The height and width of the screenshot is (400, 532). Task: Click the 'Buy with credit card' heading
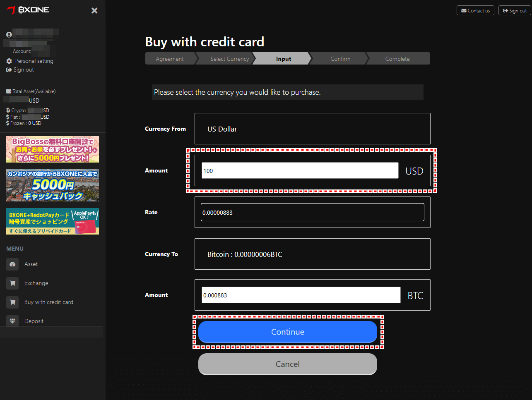coord(205,42)
